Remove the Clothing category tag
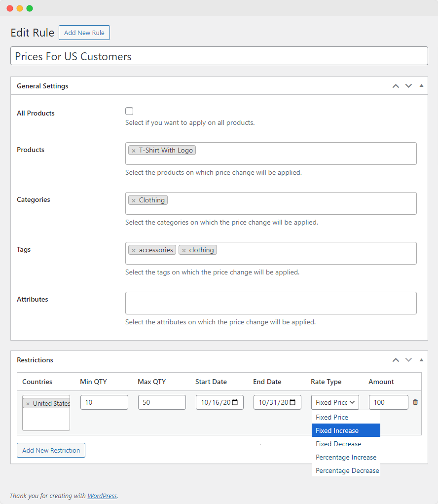438x504 pixels. tap(134, 200)
